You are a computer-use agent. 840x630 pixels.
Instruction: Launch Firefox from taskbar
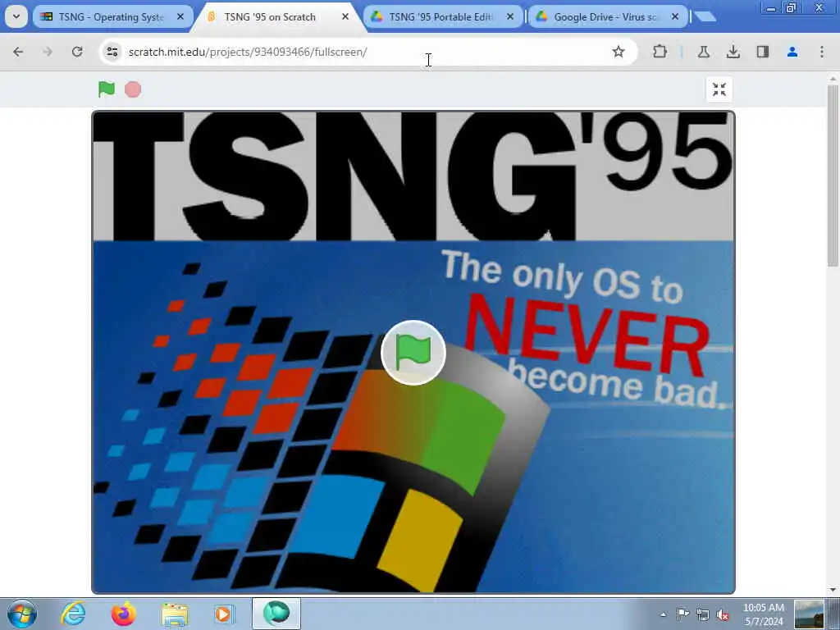tap(123, 614)
